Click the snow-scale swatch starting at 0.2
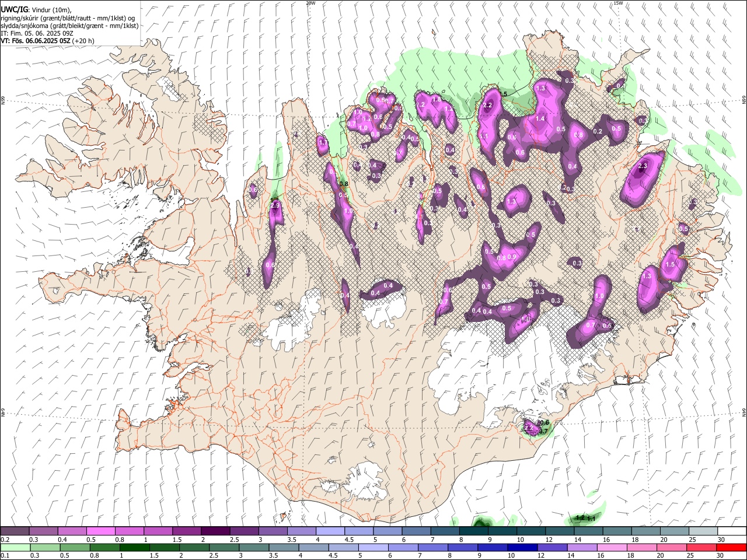The height and width of the screenshot is (560, 747). tap(15, 531)
